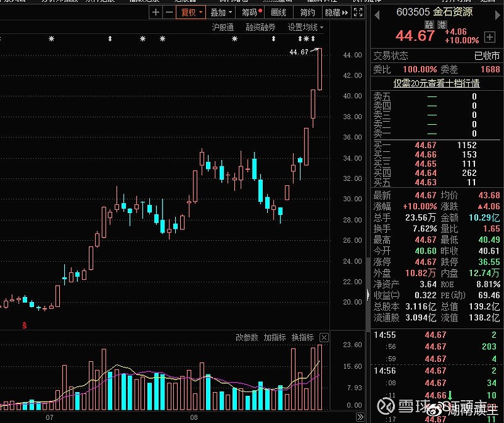The width and height of the screenshot is (504, 423).
Task: Click the 量比 1.65 value
Action: click(x=491, y=229)
